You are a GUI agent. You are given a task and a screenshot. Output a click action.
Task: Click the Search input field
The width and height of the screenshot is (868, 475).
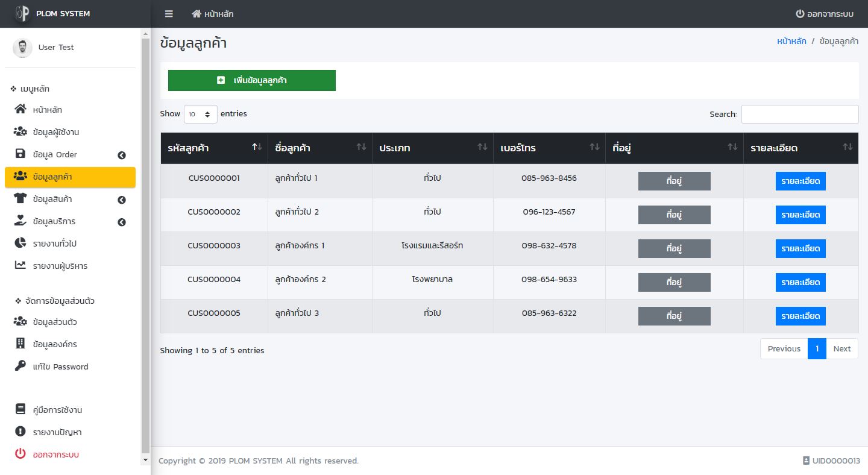click(799, 114)
